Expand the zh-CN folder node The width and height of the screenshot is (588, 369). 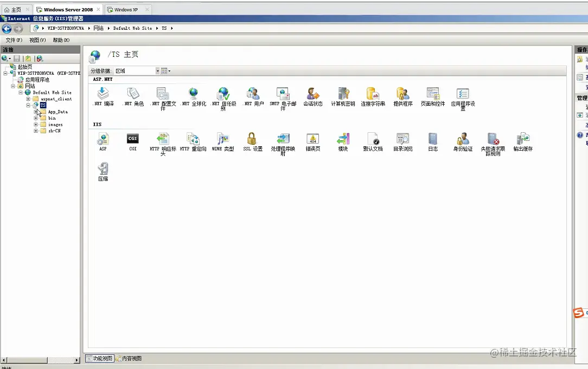[36, 131]
